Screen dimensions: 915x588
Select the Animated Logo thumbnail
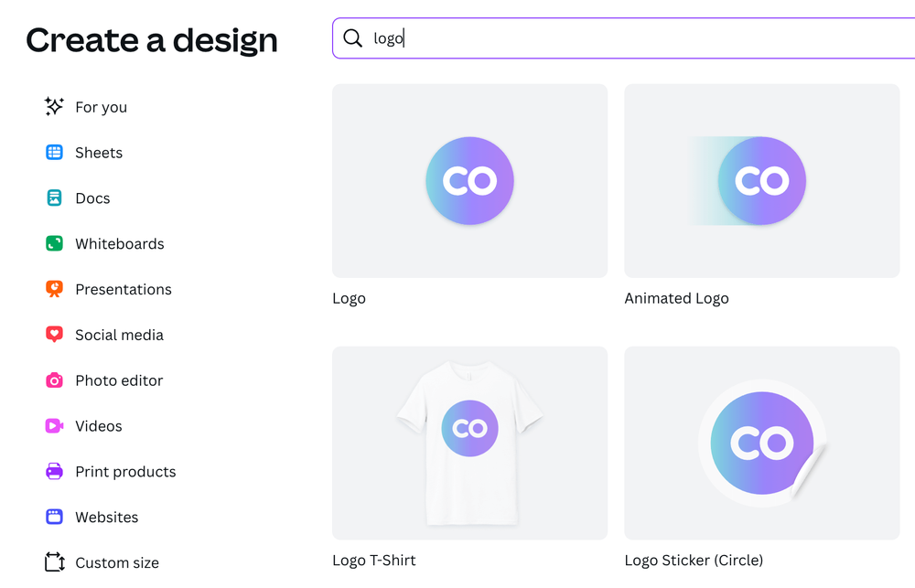[x=761, y=181]
